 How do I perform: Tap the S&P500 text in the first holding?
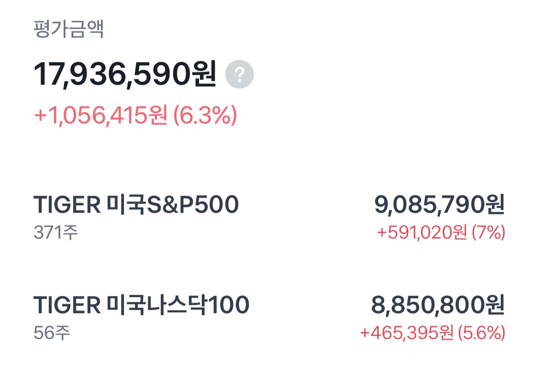tap(193, 205)
